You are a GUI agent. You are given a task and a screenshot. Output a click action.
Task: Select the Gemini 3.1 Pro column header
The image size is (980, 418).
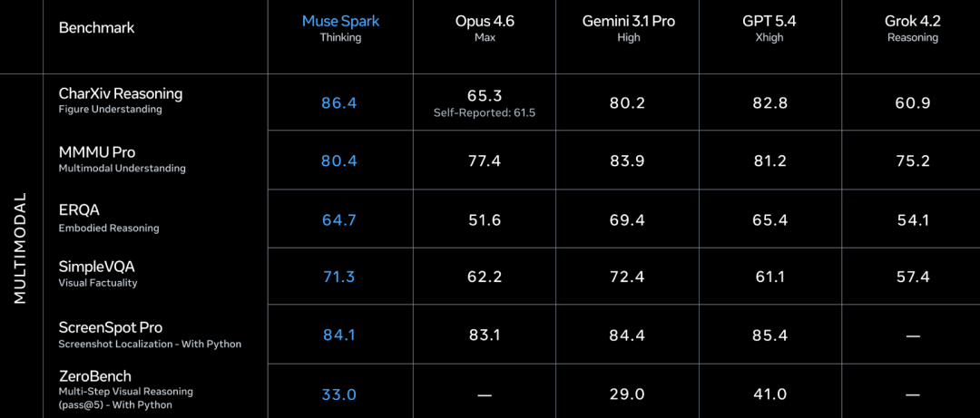click(x=628, y=28)
